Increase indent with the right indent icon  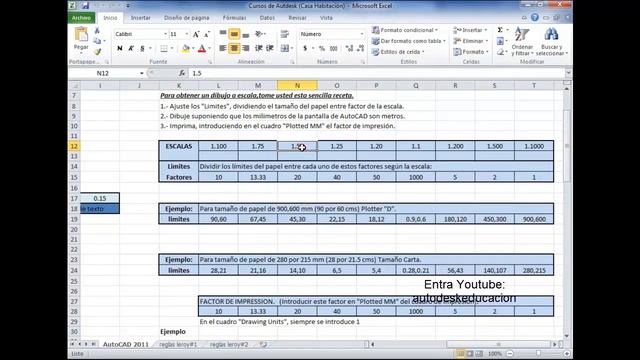click(x=270, y=48)
